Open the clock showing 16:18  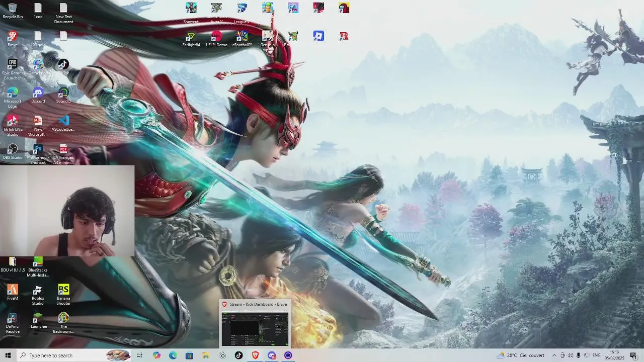614,355
